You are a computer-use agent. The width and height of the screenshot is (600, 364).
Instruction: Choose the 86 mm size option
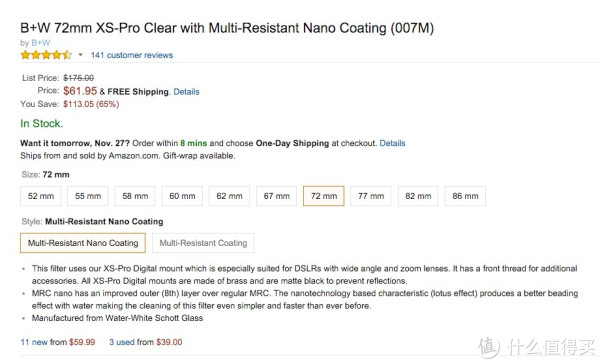tap(465, 196)
